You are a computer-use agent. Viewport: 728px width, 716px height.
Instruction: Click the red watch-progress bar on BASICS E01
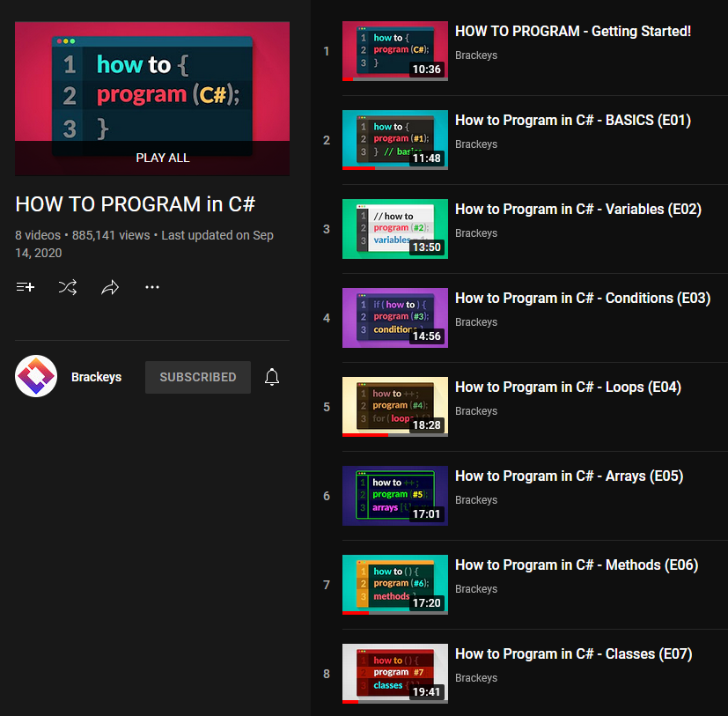pos(358,168)
